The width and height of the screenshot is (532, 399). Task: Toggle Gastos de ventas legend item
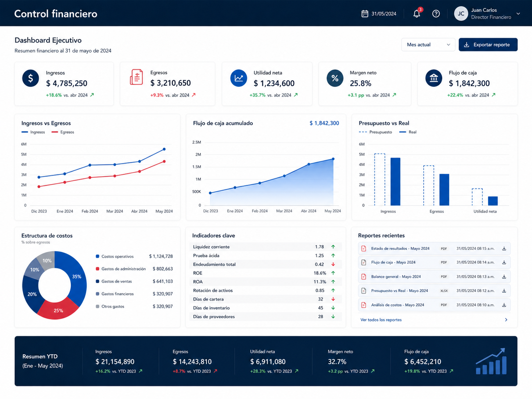(x=114, y=281)
